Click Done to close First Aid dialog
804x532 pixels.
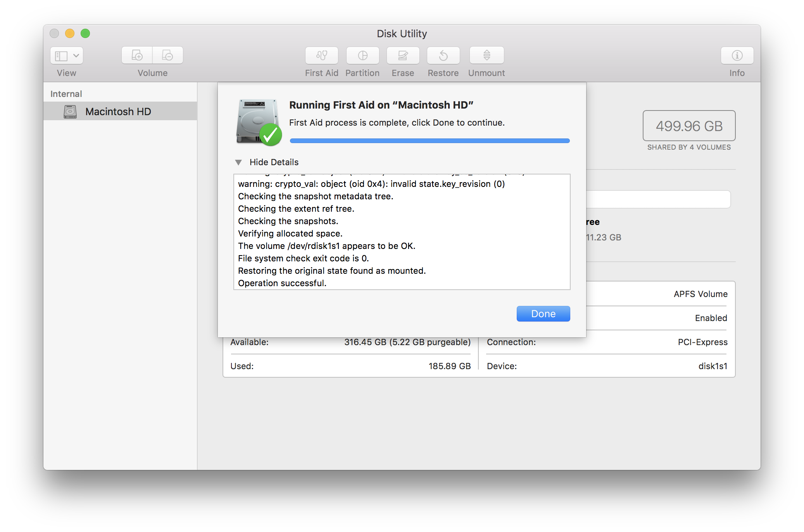click(x=543, y=314)
